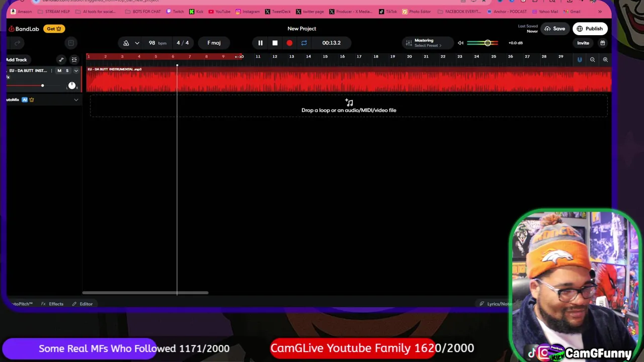The height and width of the screenshot is (362, 644).
Task: Toggle the snap-to-grid magnet icon
Action: coord(579,60)
